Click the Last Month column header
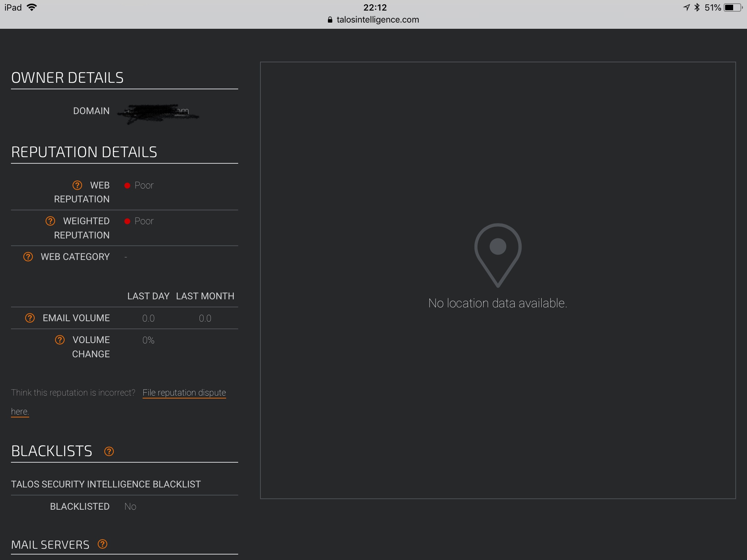Viewport: 747px width, 560px height. point(205,296)
